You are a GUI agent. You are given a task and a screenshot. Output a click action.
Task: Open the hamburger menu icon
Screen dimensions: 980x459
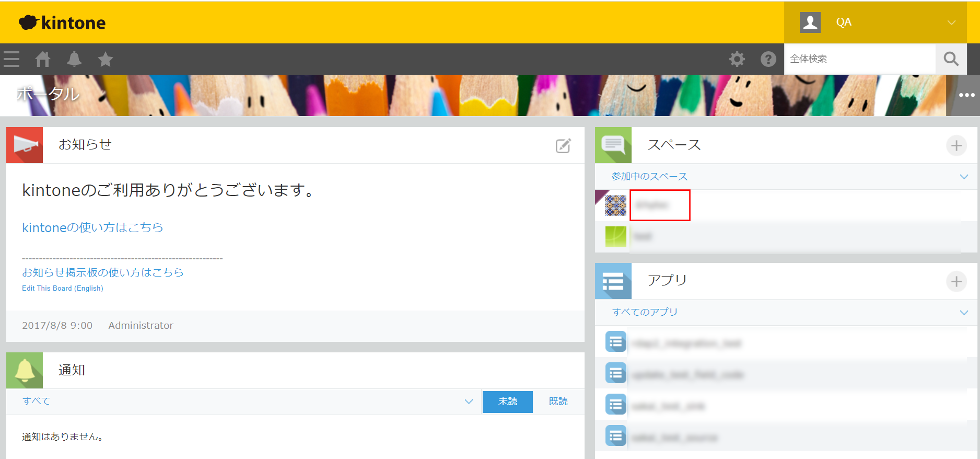tap(11, 59)
